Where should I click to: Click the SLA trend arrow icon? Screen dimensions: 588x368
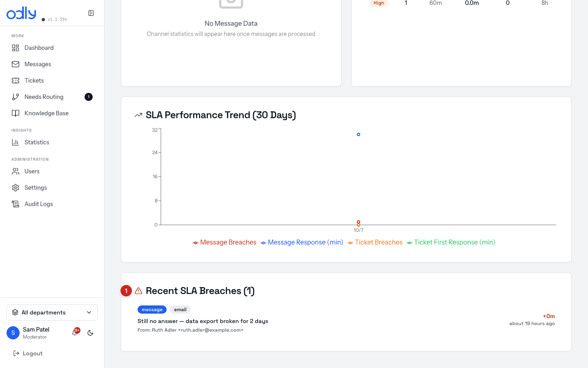coord(138,115)
